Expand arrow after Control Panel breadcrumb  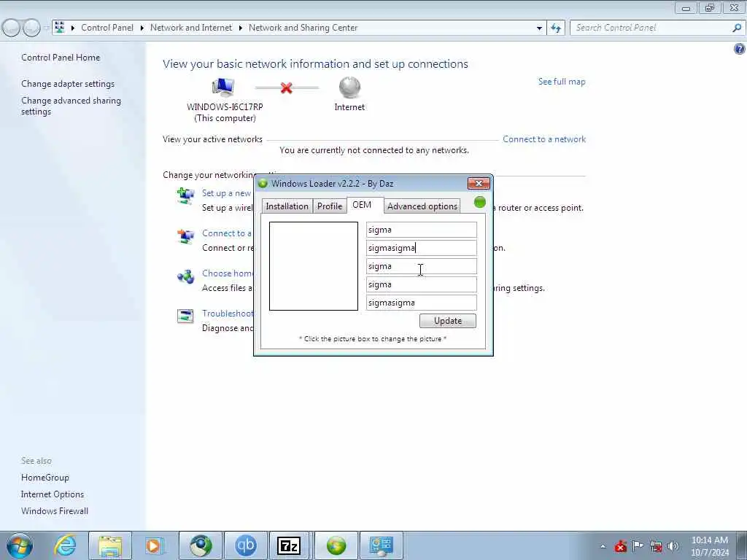pyautogui.click(x=142, y=28)
